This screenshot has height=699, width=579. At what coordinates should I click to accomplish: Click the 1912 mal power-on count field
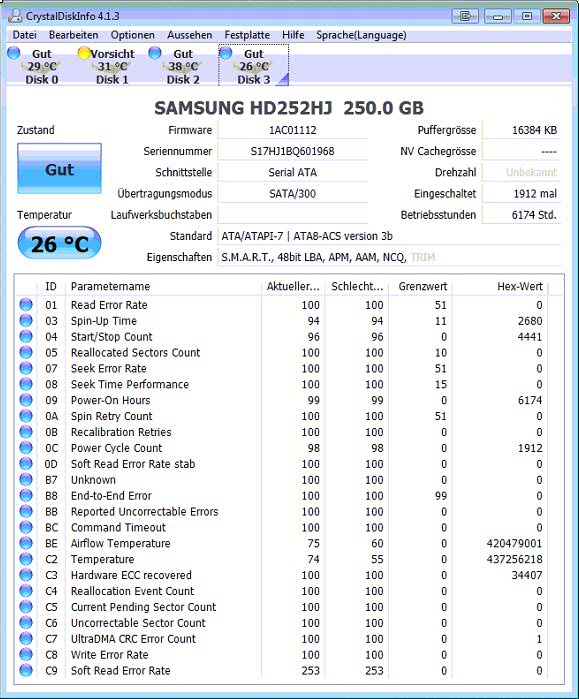(522, 194)
